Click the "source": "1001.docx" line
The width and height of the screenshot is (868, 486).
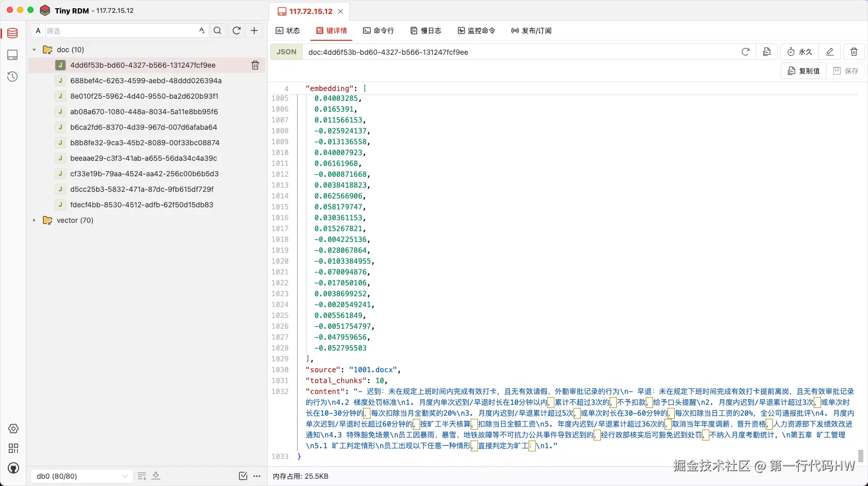pyautogui.click(x=353, y=370)
